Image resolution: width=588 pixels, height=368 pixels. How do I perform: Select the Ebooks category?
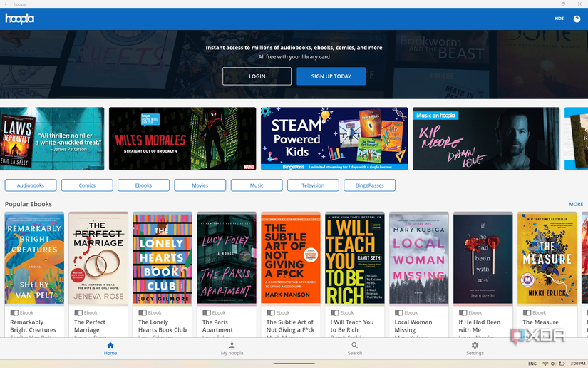144,185
